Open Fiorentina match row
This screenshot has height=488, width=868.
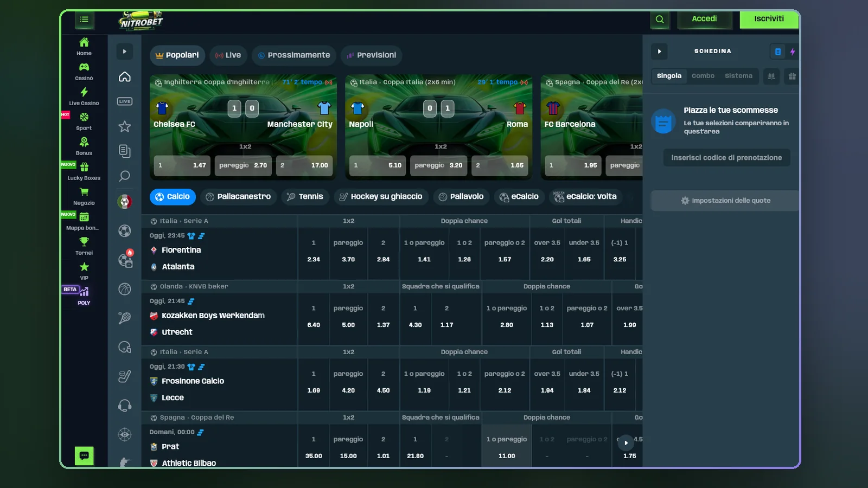219,253
